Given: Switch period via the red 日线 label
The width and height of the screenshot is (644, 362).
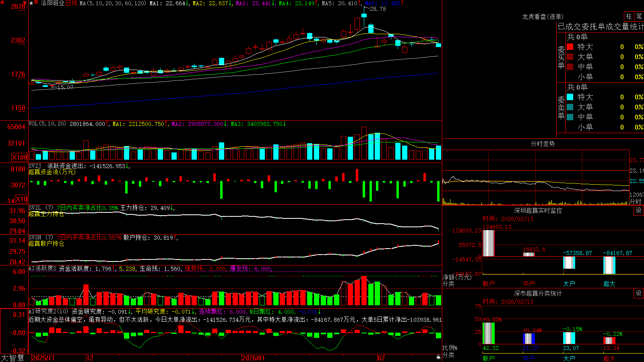Looking at the screenshot, I should (x=71, y=3).
